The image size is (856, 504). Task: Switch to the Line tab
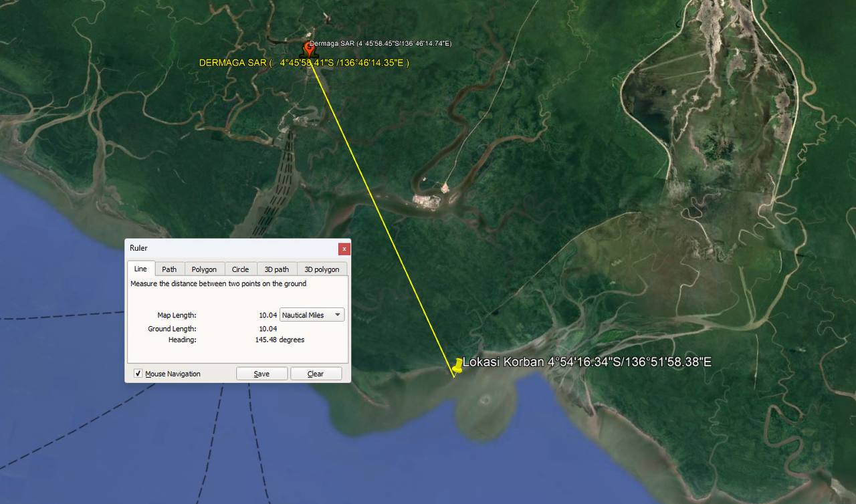[140, 269]
